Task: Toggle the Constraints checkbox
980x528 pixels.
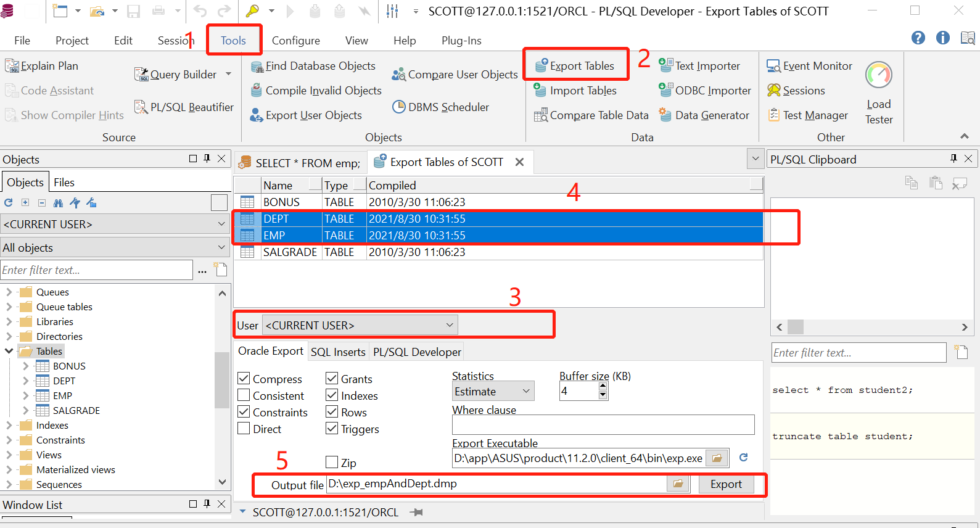Action: pos(244,411)
